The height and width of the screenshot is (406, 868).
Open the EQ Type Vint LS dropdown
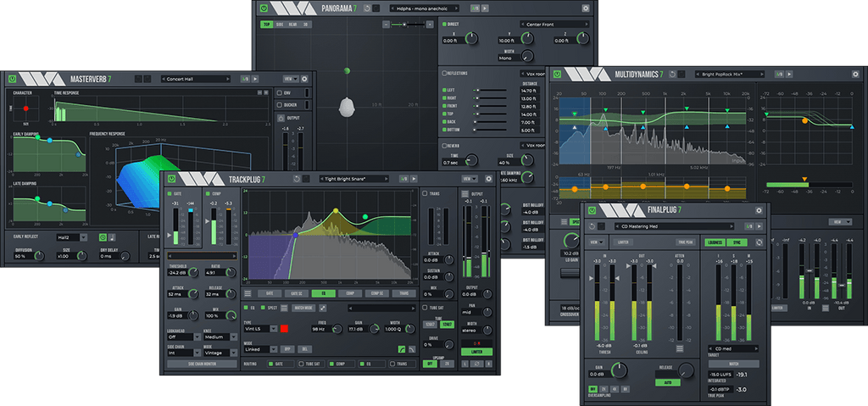(x=259, y=329)
